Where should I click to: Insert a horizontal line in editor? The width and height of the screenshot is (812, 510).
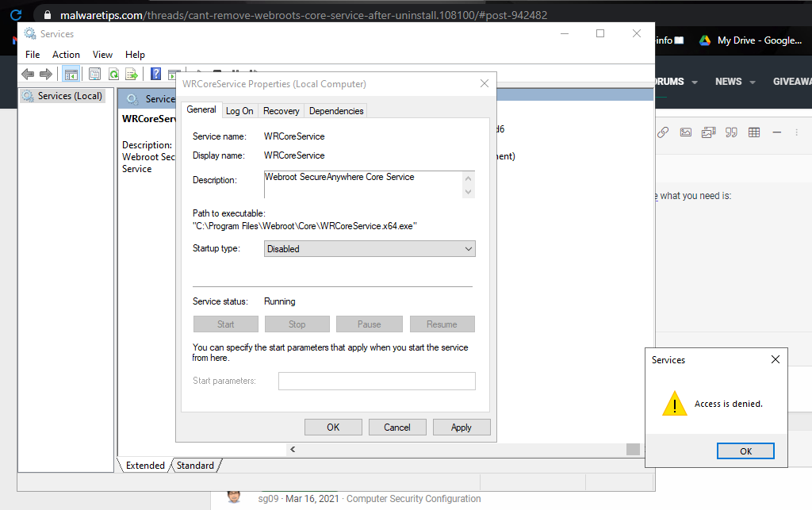click(x=777, y=132)
